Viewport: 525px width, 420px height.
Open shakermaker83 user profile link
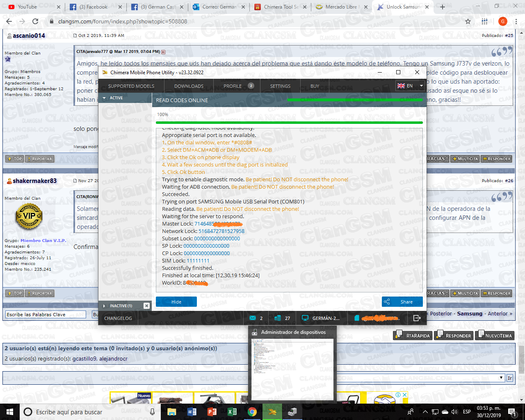click(x=34, y=181)
